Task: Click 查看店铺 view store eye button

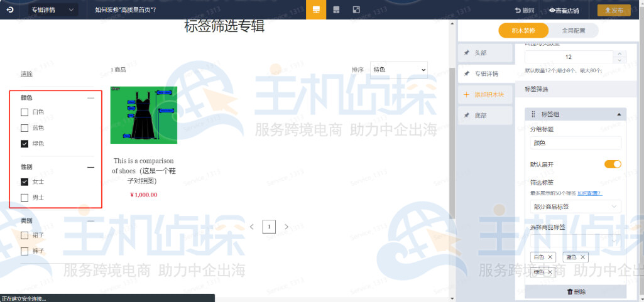Action: (x=564, y=11)
